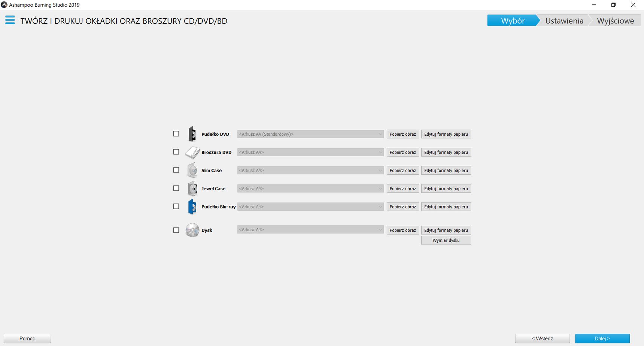
Task: Edit paper formats for Slim Case
Action: point(446,171)
